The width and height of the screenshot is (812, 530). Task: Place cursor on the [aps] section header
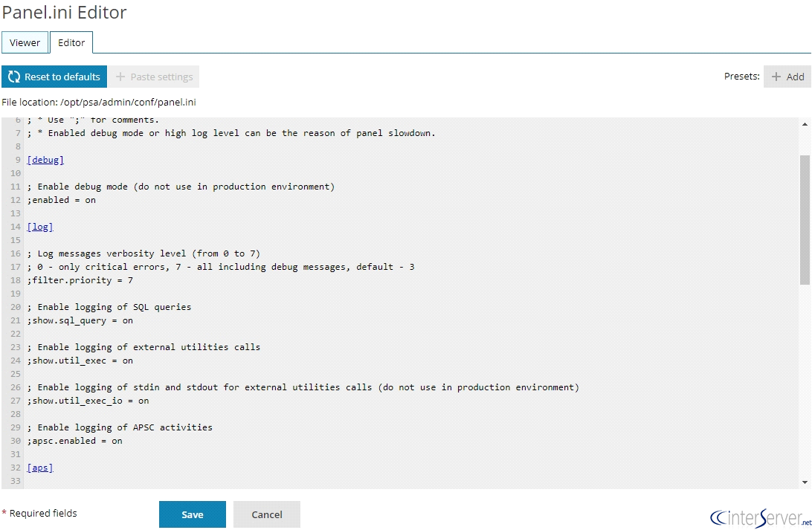click(40, 468)
